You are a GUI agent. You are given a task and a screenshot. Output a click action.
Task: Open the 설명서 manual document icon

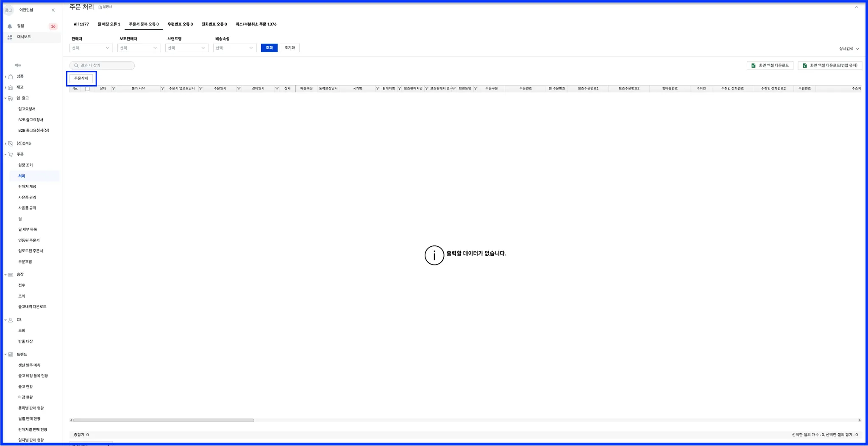(100, 7)
